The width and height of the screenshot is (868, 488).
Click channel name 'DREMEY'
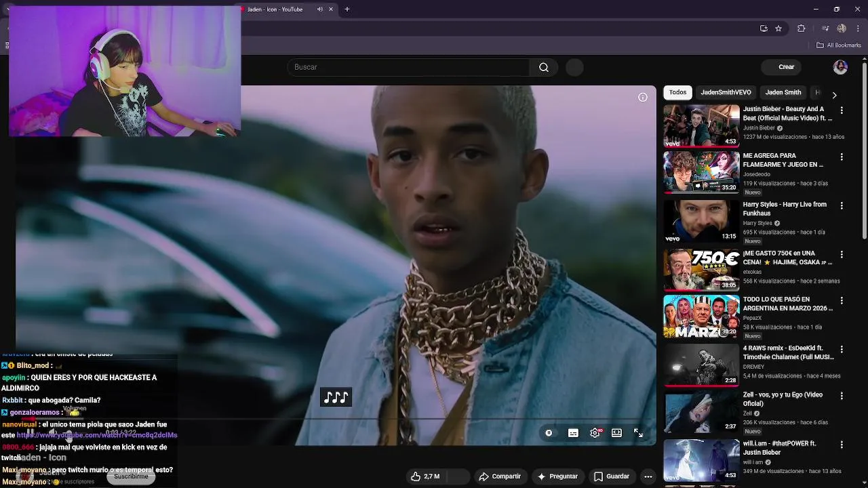tap(753, 367)
